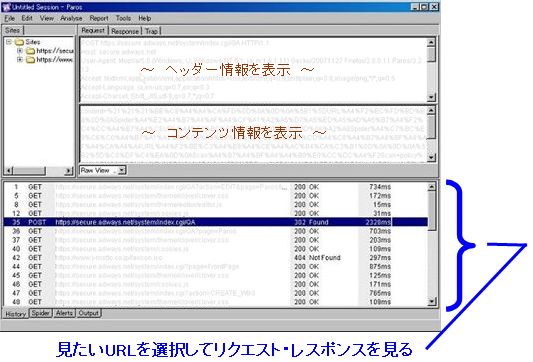Viewport: 533px width, 362px height.
Task: Select history row 48 GET 109ms
Action: [216, 302]
